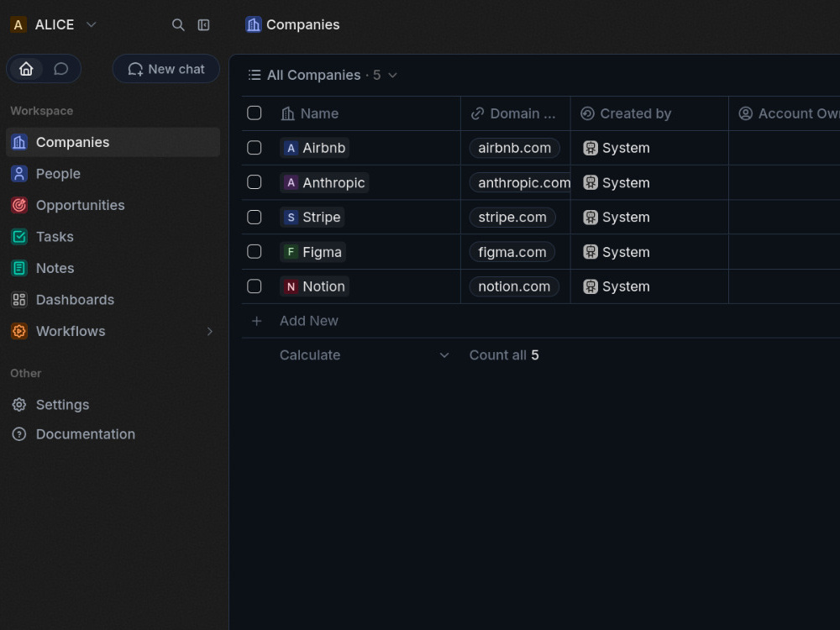Open Dashboards in the sidebar
This screenshot has width=840, height=630.
(113, 300)
